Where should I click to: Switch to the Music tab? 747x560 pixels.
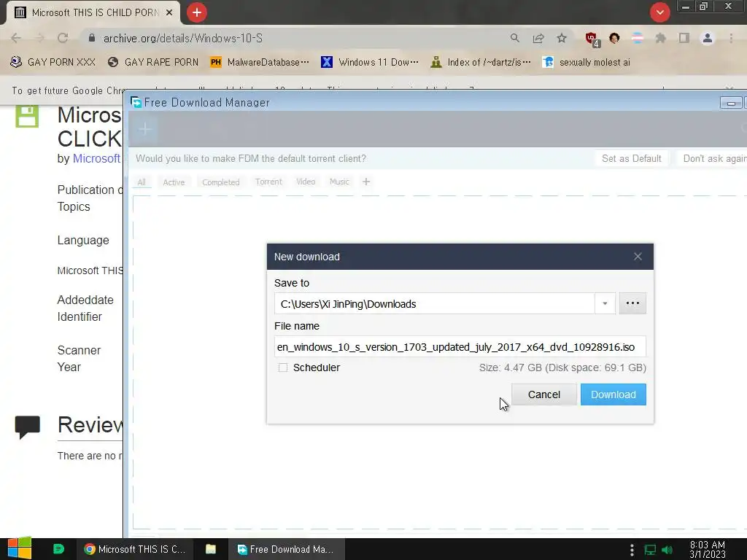tap(339, 182)
